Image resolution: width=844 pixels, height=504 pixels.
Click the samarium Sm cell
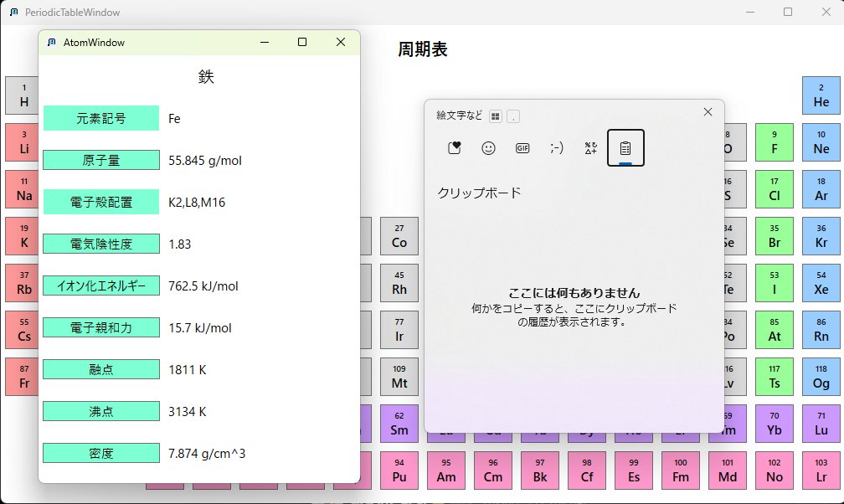[x=399, y=424]
